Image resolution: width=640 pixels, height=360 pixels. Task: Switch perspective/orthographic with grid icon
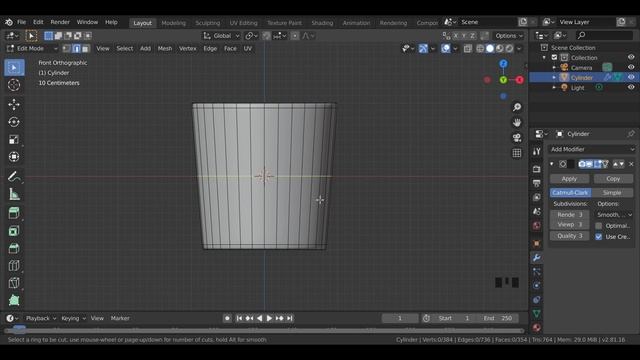[517, 153]
